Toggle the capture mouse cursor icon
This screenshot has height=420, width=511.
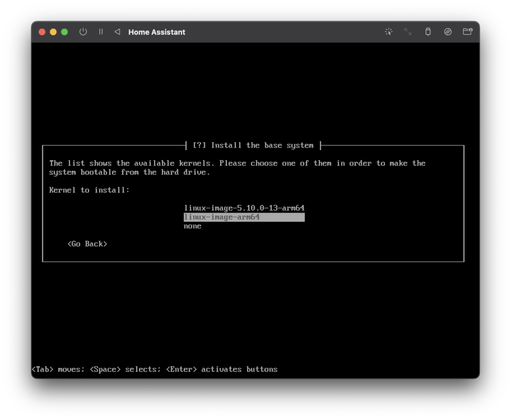(x=388, y=32)
